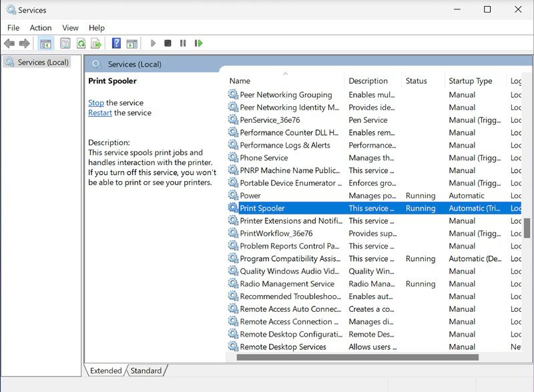Toggle Show/Hide Console Tree toolbar icon
534x392 pixels.
pyautogui.click(x=45, y=43)
